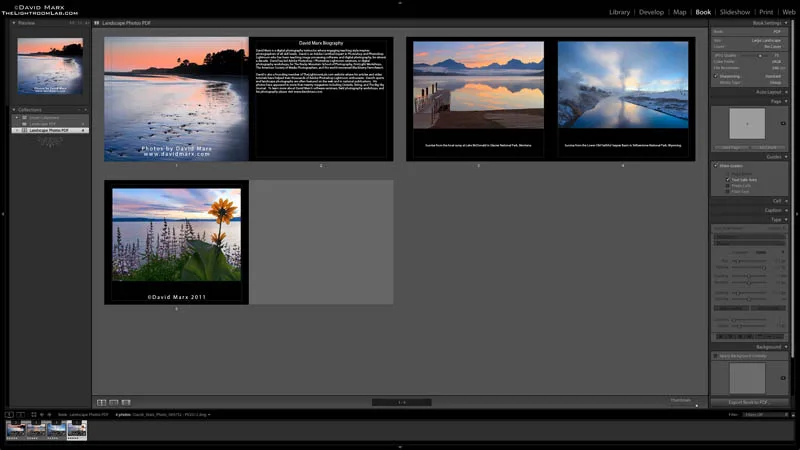Screen dimensions: 800x450
Task: Switch to the Develop module
Action: [x=652, y=12]
